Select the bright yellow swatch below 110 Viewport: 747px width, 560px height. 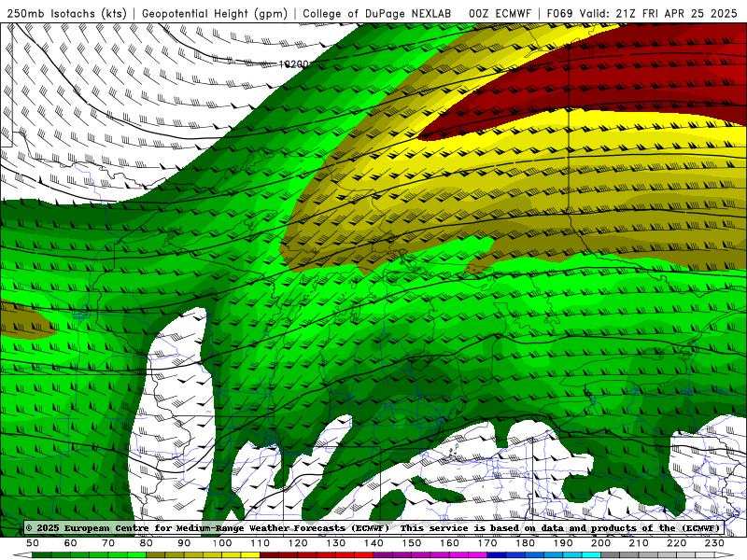tap(250, 555)
